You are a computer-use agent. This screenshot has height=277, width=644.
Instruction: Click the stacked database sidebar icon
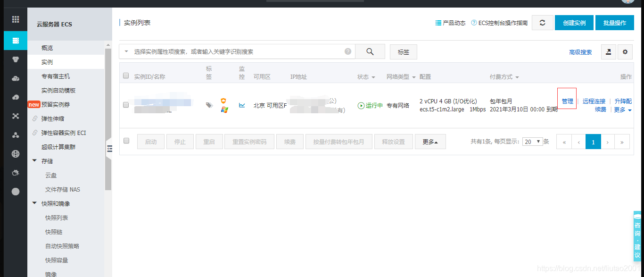coord(16,59)
